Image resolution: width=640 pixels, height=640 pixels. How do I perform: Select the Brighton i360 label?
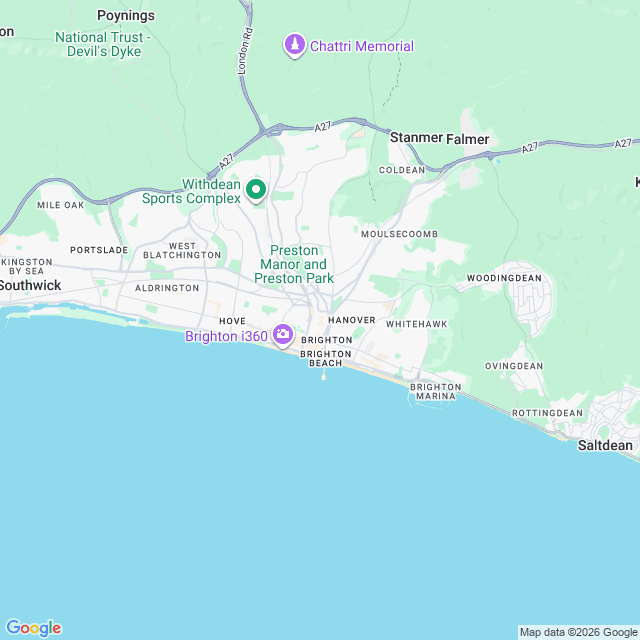[227, 336]
